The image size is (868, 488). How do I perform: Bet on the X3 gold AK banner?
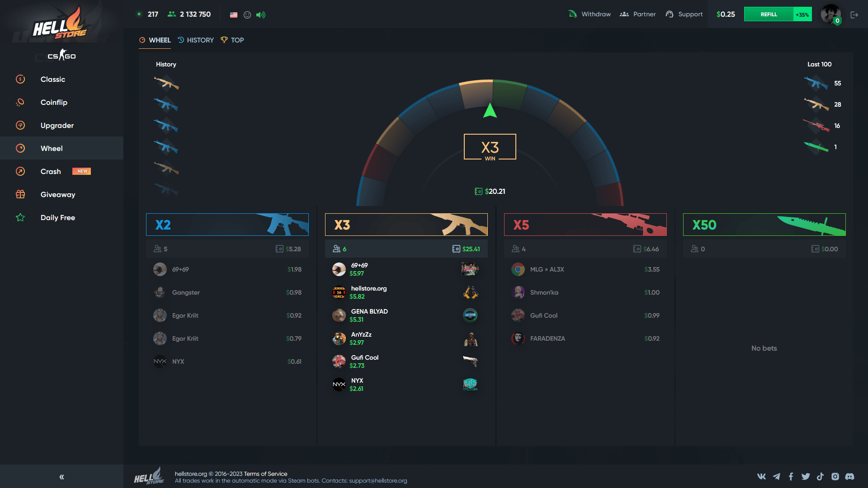[406, 225]
